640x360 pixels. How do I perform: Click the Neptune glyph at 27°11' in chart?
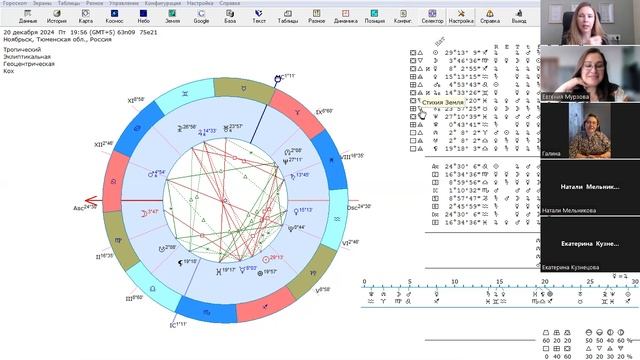click(285, 161)
